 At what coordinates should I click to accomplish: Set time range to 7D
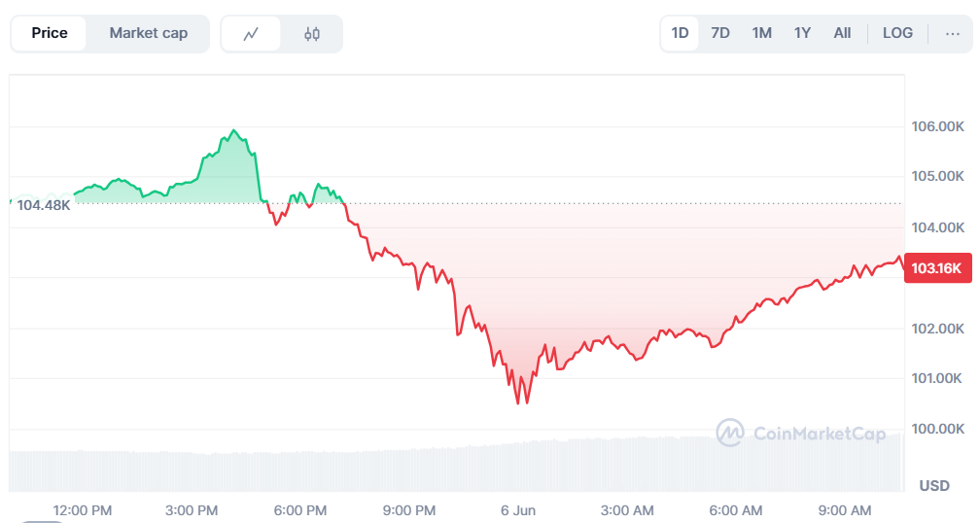pos(720,33)
